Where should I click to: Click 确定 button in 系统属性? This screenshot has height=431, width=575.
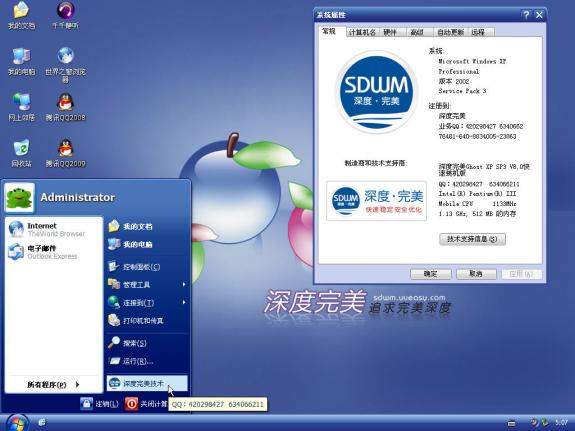coord(431,274)
